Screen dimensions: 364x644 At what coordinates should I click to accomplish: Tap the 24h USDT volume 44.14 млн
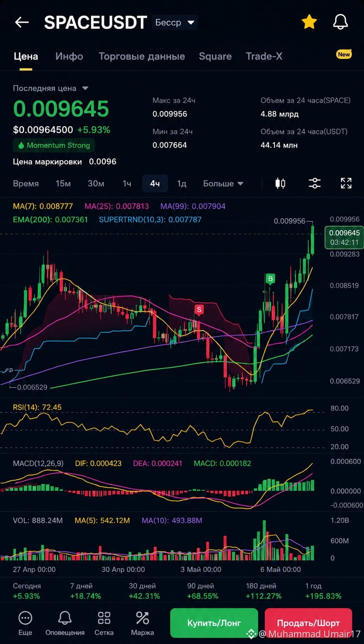279,145
